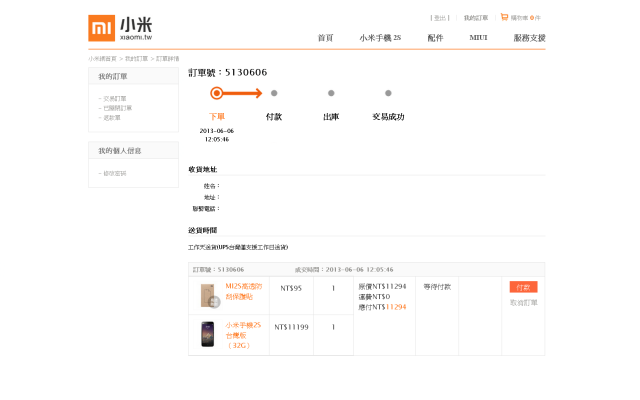The image size is (640, 400).
Task: Go to 首頁 in navigation
Action: coord(325,38)
